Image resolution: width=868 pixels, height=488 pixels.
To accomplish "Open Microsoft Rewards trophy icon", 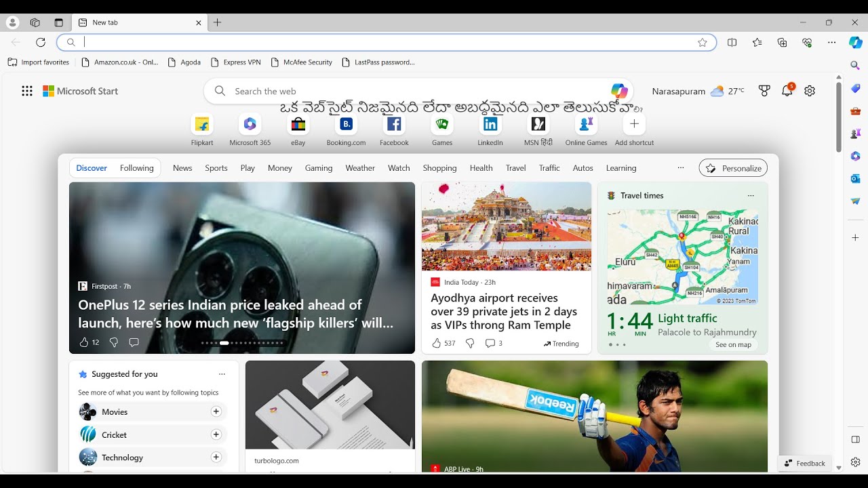I will click(764, 91).
